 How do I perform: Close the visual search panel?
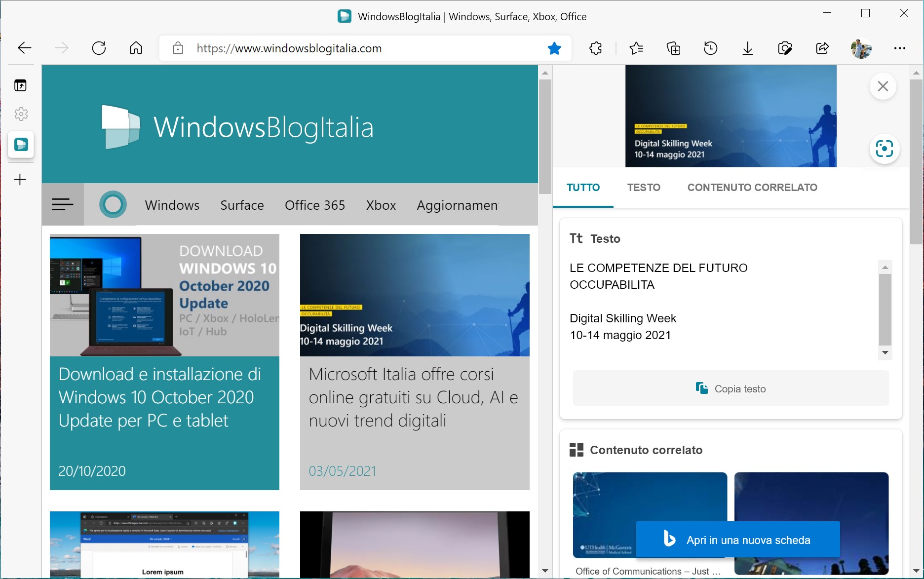(883, 86)
